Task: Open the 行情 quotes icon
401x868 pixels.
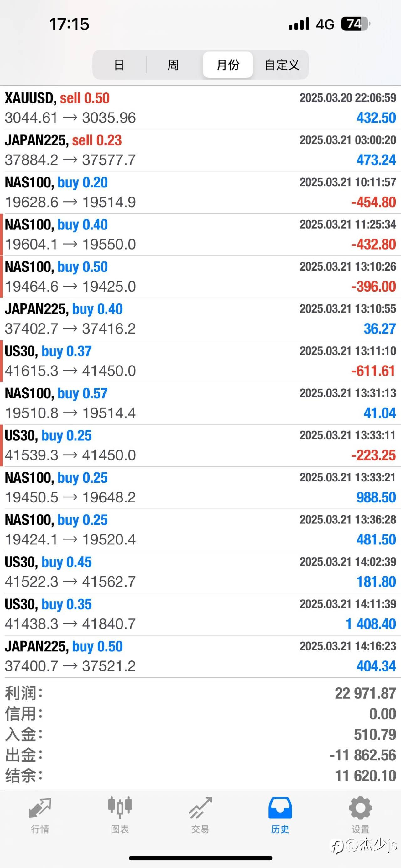Action: 40,808
